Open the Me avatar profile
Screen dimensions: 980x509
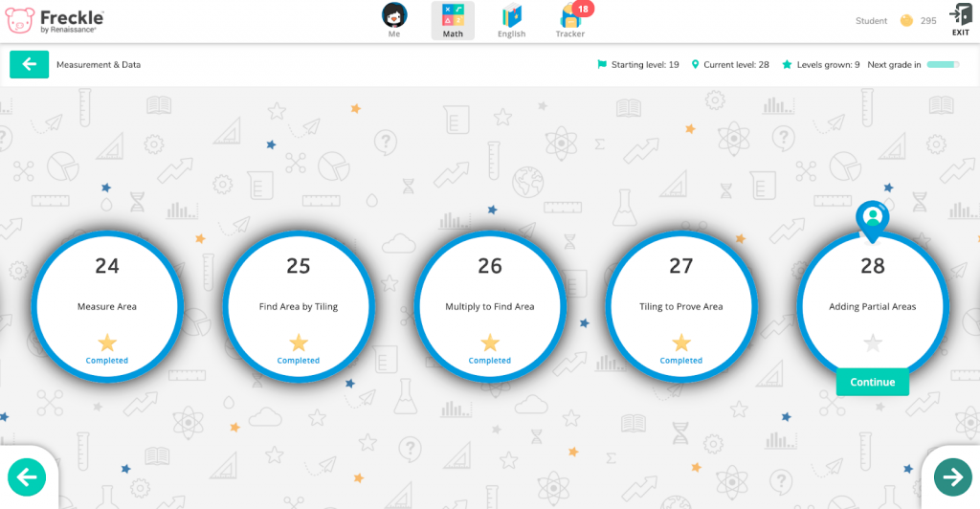tap(394, 20)
